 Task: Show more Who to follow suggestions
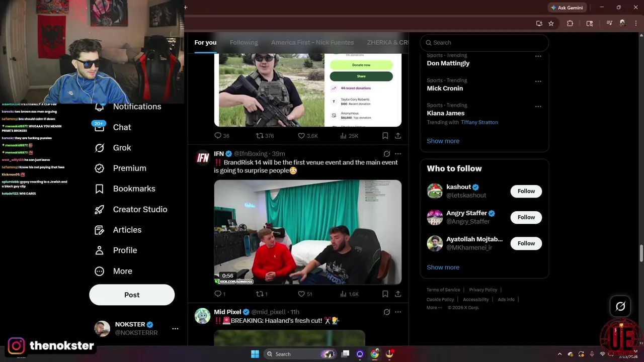tap(443, 267)
